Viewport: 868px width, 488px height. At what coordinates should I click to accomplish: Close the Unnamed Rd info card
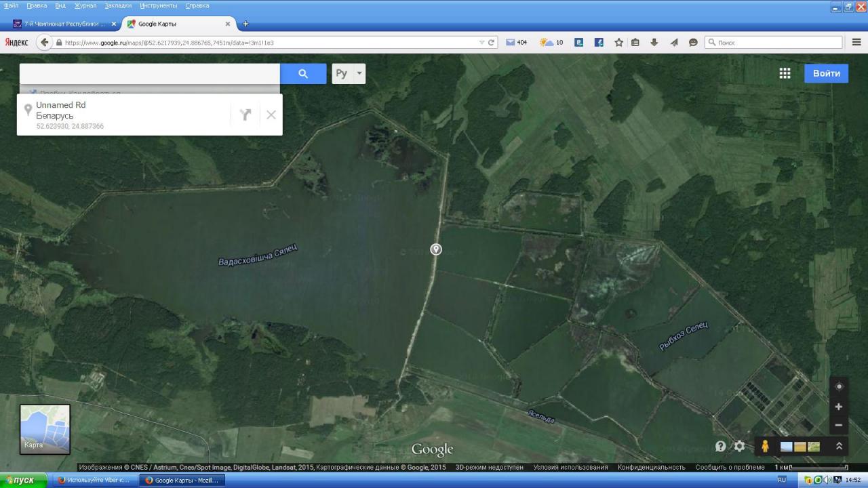pyautogui.click(x=271, y=115)
